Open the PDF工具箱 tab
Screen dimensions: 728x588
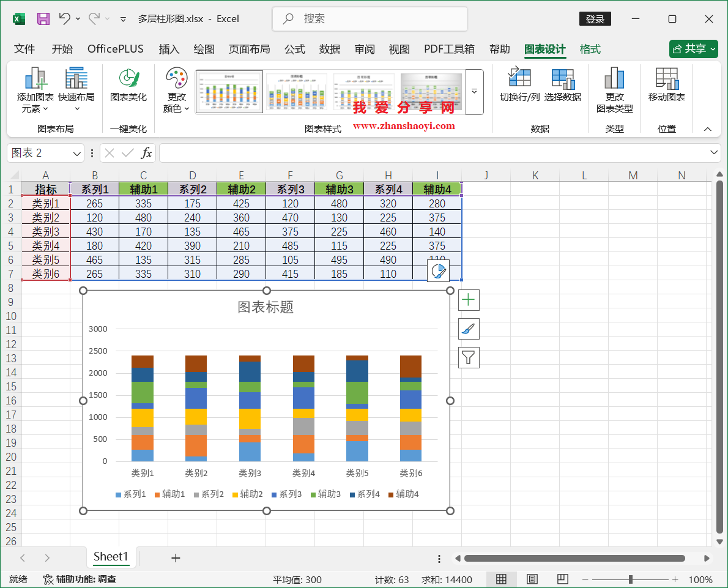(449, 49)
